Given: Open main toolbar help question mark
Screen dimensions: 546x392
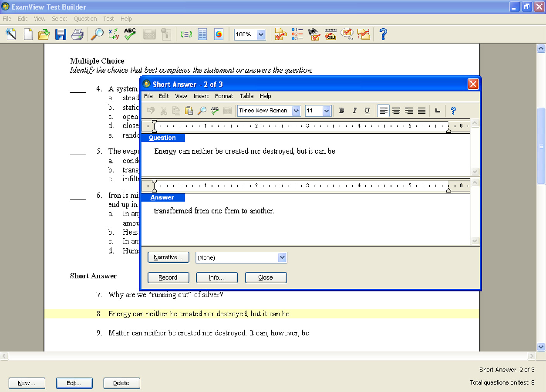Looking at the screenshot, I should pos(383,34).
